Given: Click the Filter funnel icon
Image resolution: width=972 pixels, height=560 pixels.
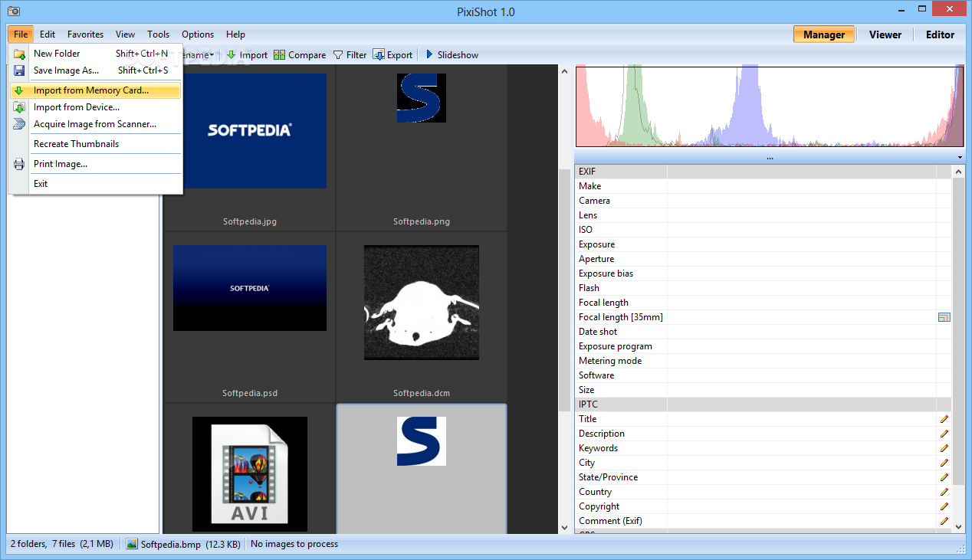Looking at the screenshot, I should [338, 54].
